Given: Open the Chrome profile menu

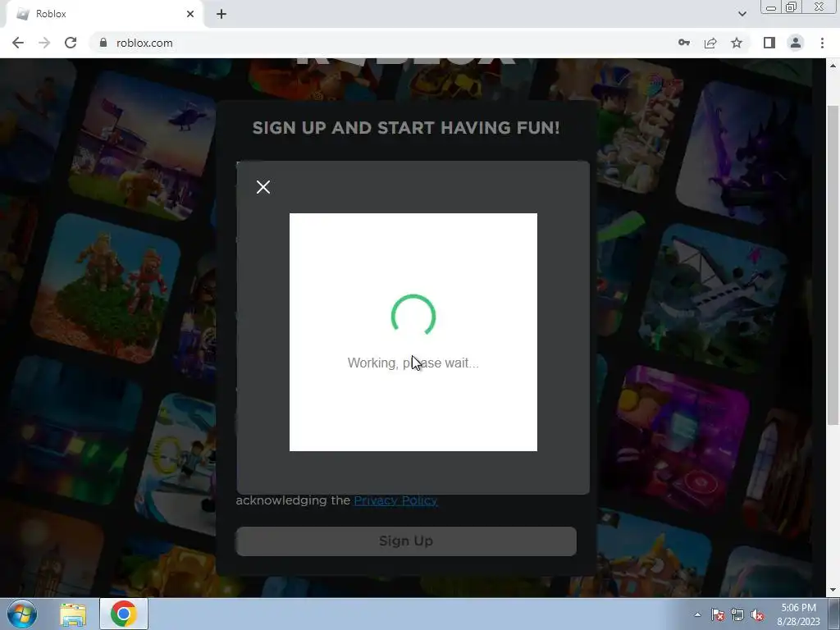Looking at the screenshot, I should coord(796,43).
